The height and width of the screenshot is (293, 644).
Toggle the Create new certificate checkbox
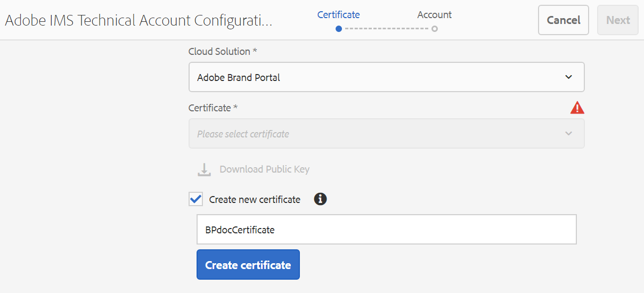pos(196,199)
